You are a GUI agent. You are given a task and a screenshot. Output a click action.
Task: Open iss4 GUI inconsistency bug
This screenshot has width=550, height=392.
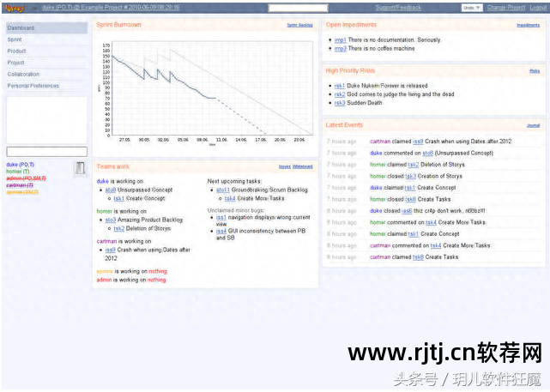(x=221, y=232)
